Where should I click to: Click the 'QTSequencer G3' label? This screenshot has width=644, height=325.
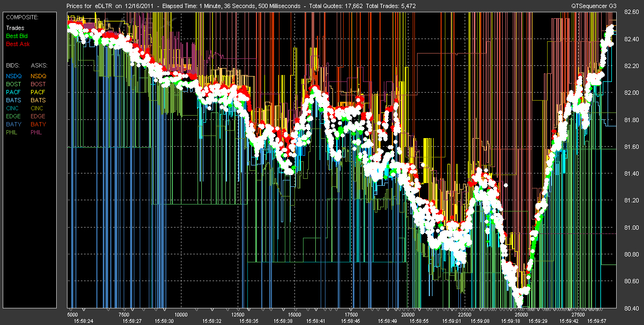click(x=593, y=6)
